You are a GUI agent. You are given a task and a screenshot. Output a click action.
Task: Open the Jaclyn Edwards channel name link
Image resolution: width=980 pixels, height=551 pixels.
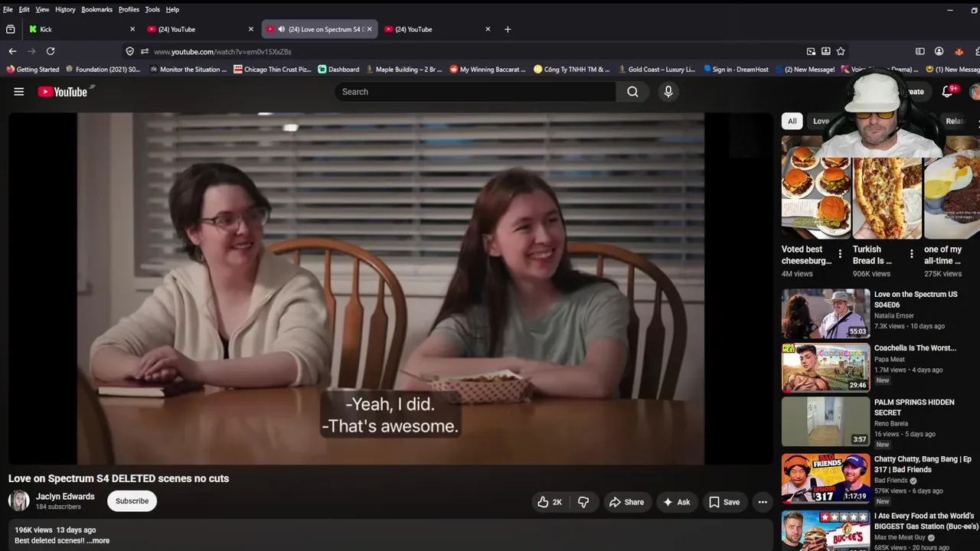click(x=65, y=497)
